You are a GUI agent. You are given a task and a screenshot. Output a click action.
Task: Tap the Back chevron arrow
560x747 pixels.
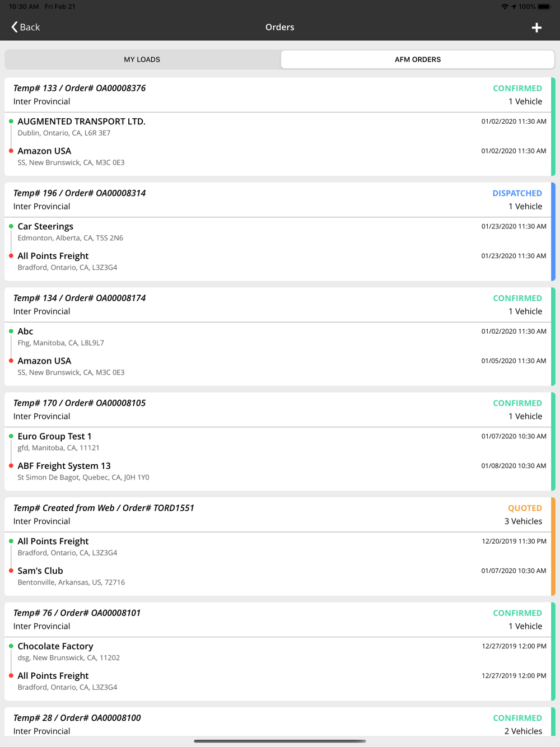pyautogui.click(x=15, y=27)
